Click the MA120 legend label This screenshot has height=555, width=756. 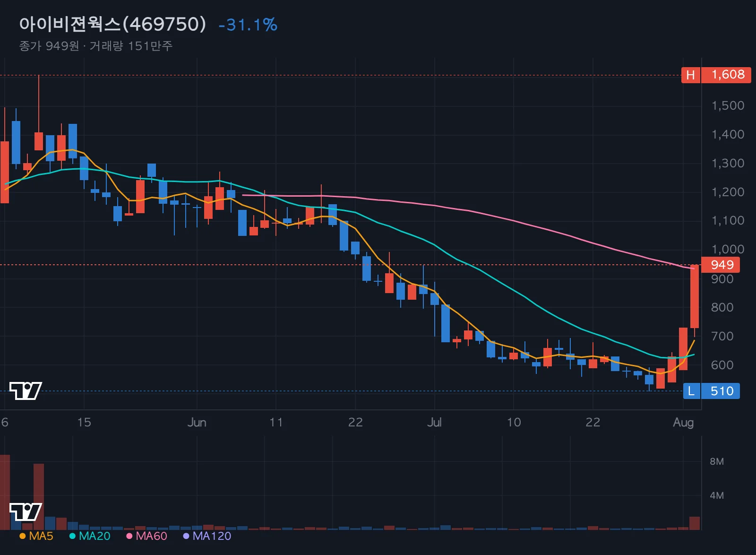212,536
